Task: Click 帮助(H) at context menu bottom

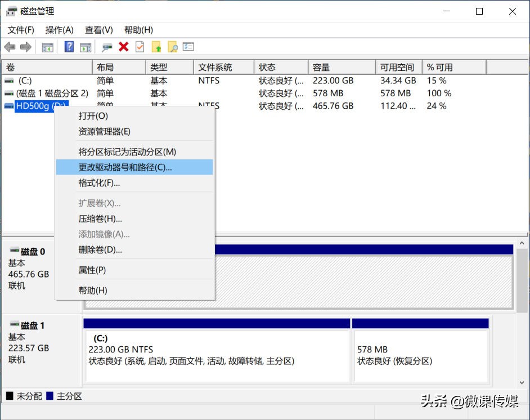Action: (x=134, y=291)
